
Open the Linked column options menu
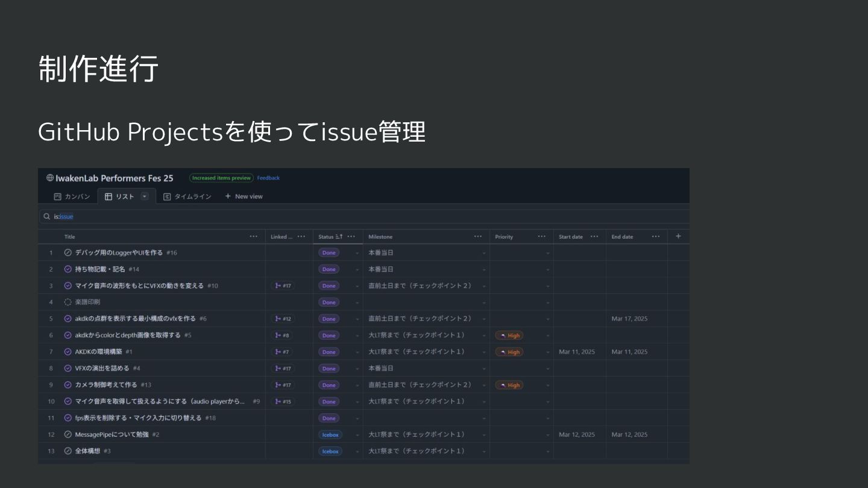pyautogui.click(x=301, y=237)
